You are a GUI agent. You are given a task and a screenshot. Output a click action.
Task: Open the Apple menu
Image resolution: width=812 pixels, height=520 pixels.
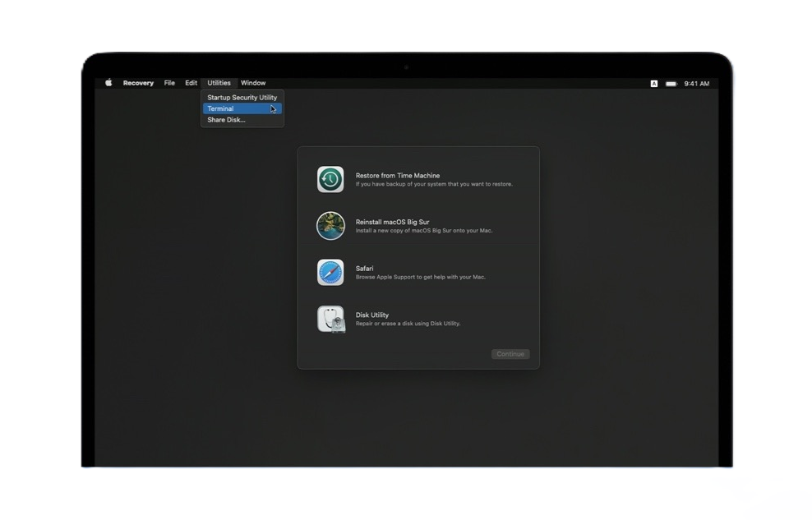point(108,83)
